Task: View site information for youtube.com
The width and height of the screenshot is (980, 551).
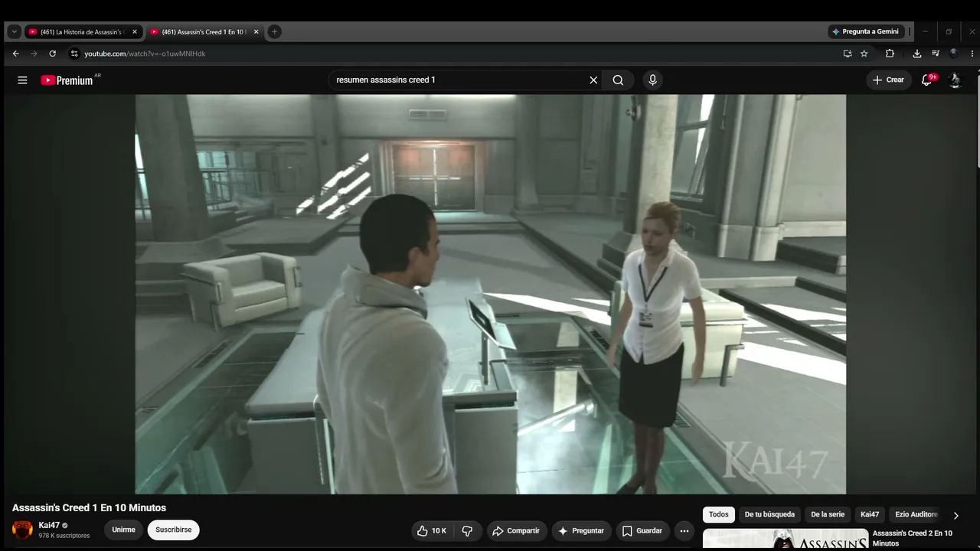Action: [x=74, y=54]
